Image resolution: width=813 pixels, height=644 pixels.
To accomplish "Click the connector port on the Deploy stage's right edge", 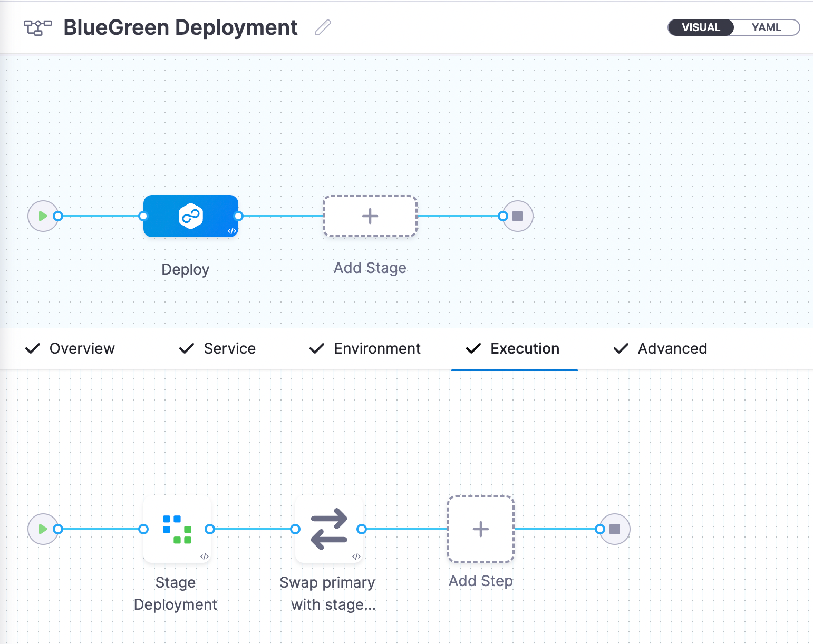I will pyautogui.click(x=238, y=216).
